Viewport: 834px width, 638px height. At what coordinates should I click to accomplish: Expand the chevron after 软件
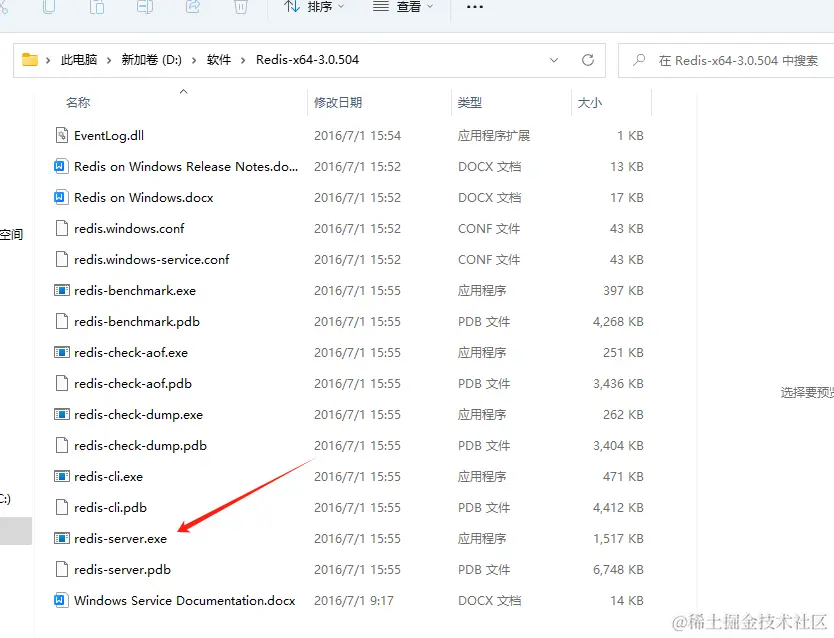tap(243, 60)
